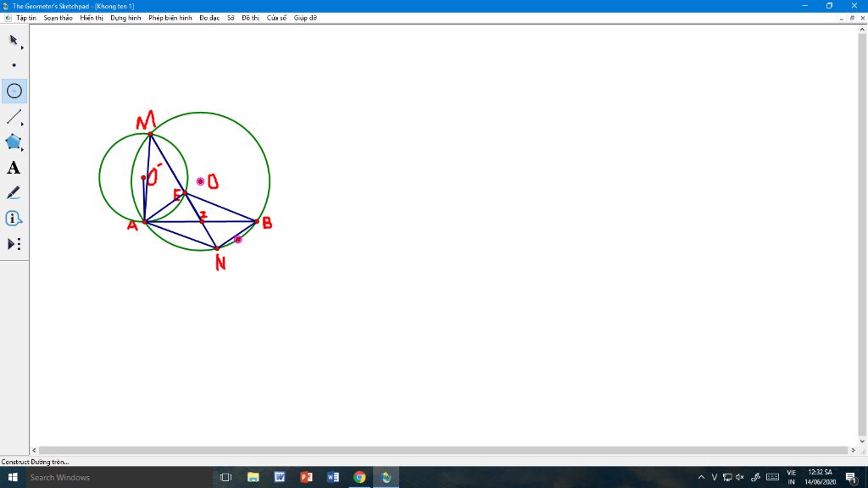Open Task View on the taskbar
The width and height of the screenshot is (868, 488).
[x=225, y=477]
